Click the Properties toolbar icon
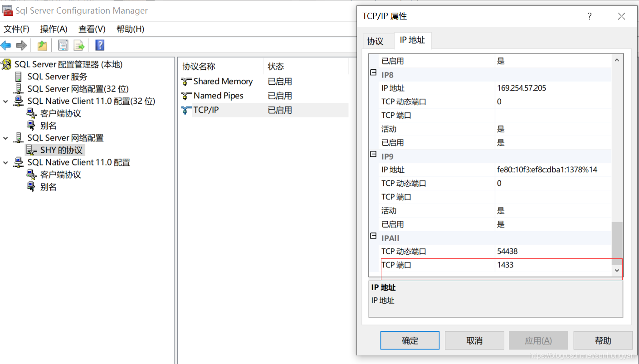Screen dimensions: 639x364 click(x=63, y=45)
